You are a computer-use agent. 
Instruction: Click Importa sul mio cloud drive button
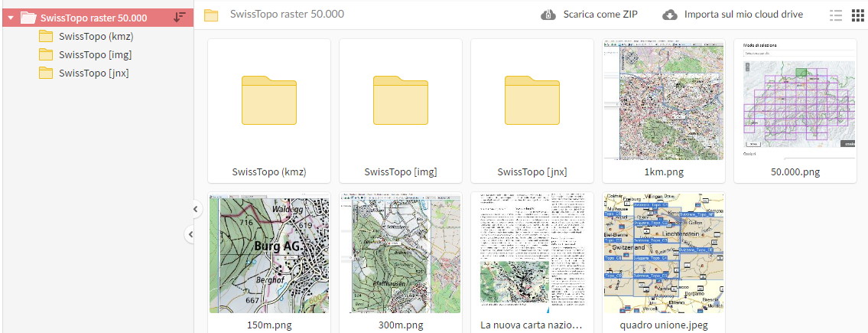click(x=733, y=15)
